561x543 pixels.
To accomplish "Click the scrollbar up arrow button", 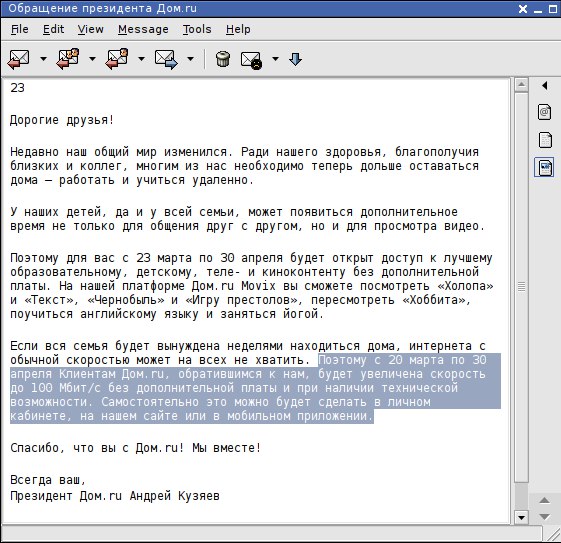I will pos(521,85).
